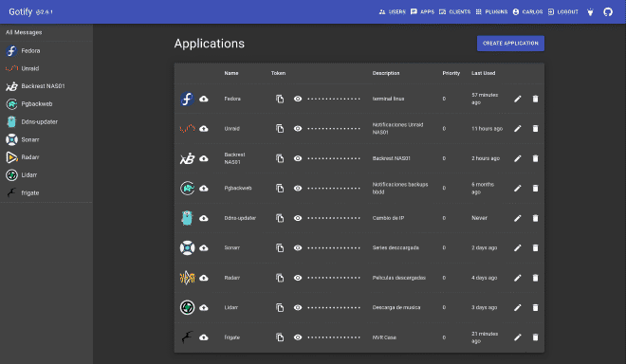
Task: Edit the Lidarr application entry
Action: (x=518, y=307)
